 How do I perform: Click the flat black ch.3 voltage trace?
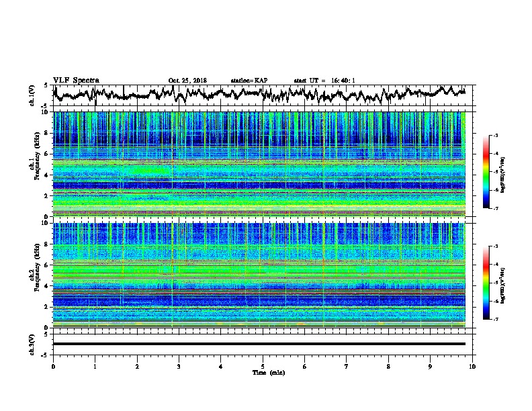[259, 344]
